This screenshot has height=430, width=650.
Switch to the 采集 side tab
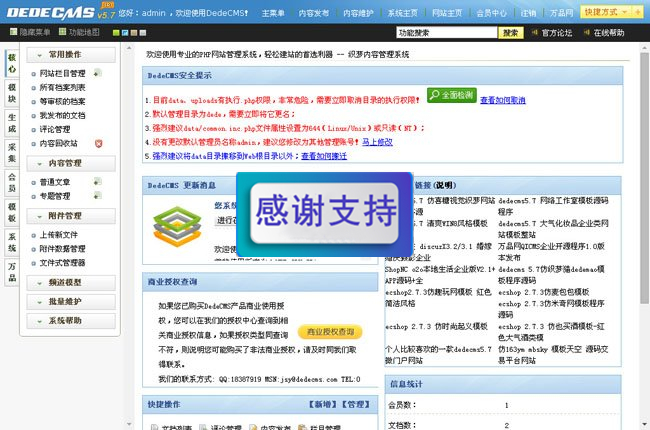pyautogui.click(x=12, y=153)
